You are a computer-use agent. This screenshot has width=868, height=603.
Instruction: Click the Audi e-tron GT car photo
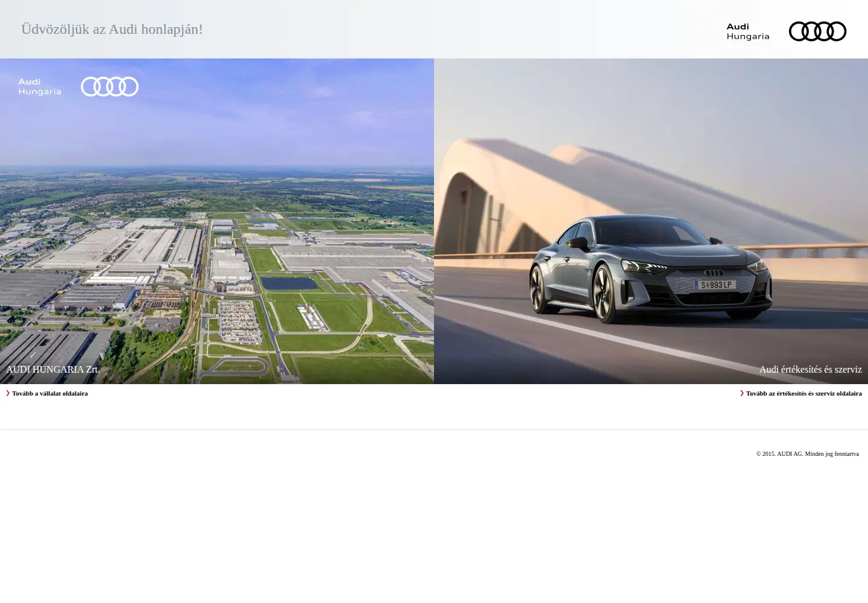[x=651, y=221]
